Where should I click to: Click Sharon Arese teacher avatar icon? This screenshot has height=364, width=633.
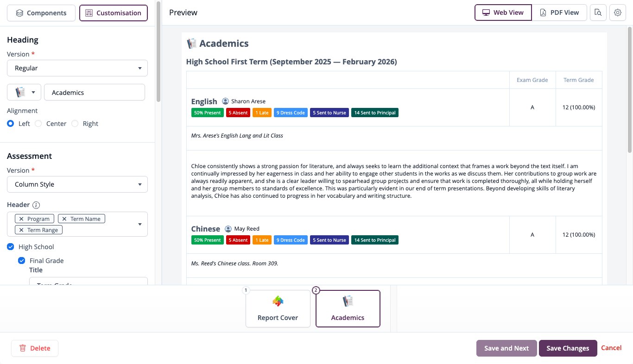(225, 101)
